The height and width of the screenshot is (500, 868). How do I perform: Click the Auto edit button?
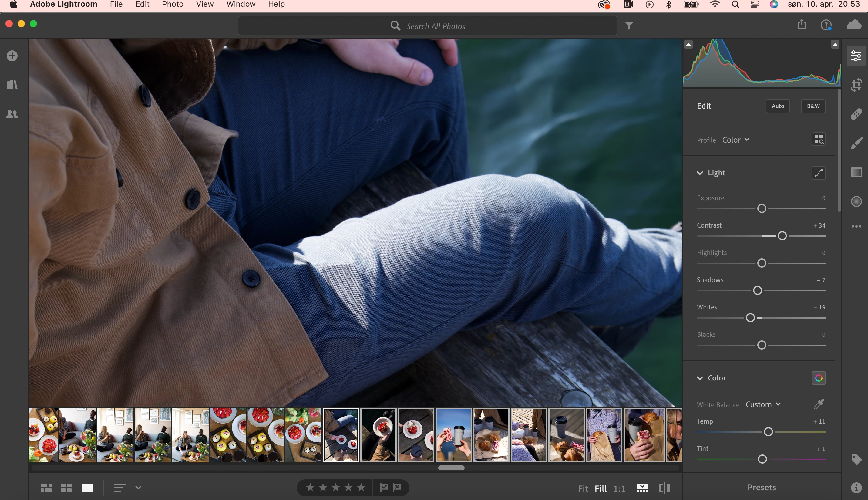(x=777, y=106)
